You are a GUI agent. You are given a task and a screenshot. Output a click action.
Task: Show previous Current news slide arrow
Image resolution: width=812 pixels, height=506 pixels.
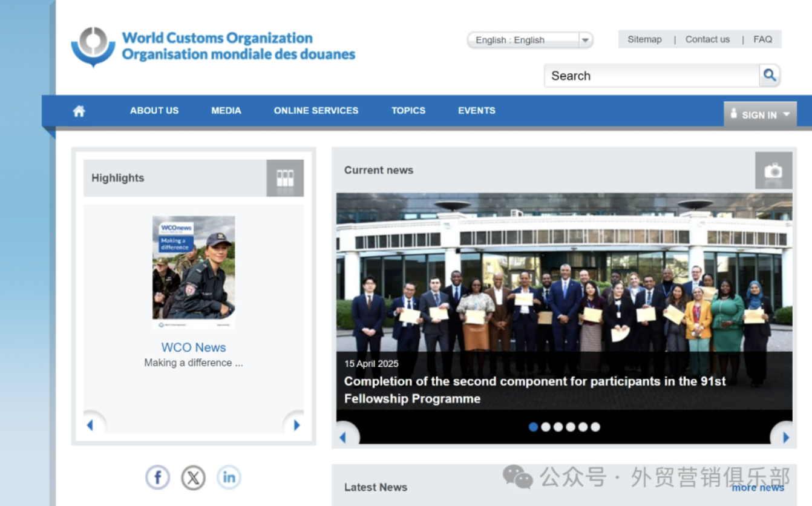click(343, 436)
